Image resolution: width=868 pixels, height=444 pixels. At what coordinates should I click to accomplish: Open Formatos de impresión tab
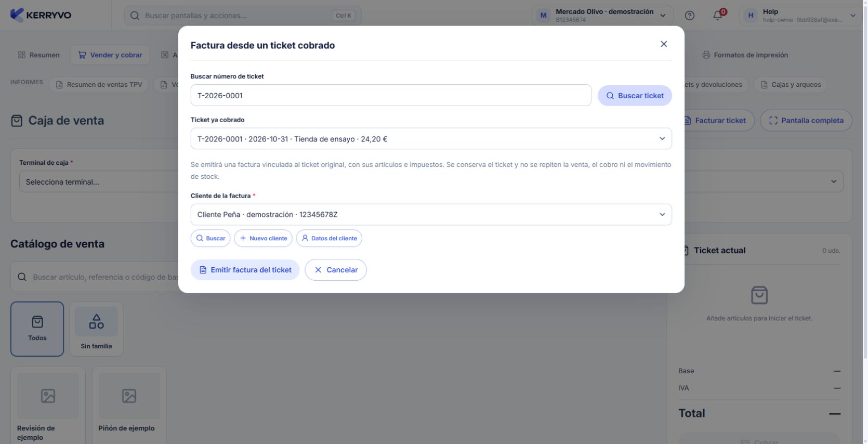click(745, 55)
